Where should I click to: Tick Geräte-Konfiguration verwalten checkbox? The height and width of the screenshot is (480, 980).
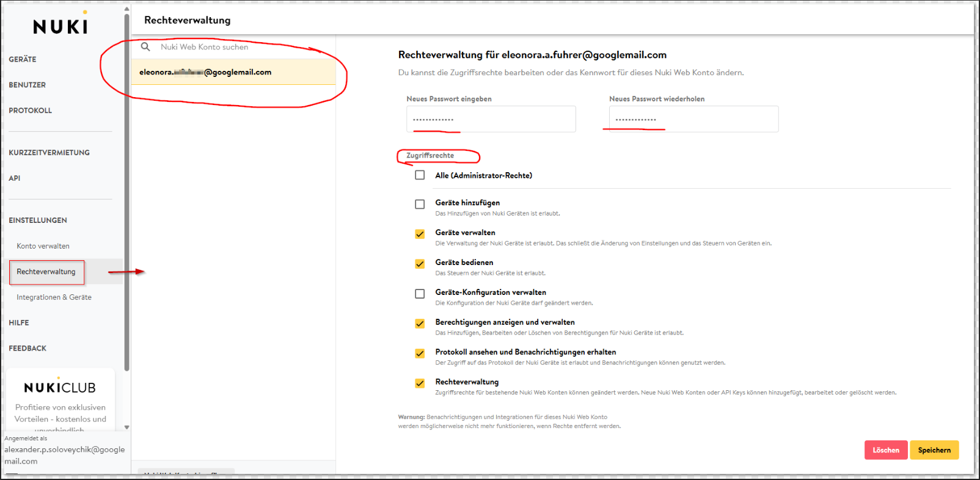click(420, 294)
